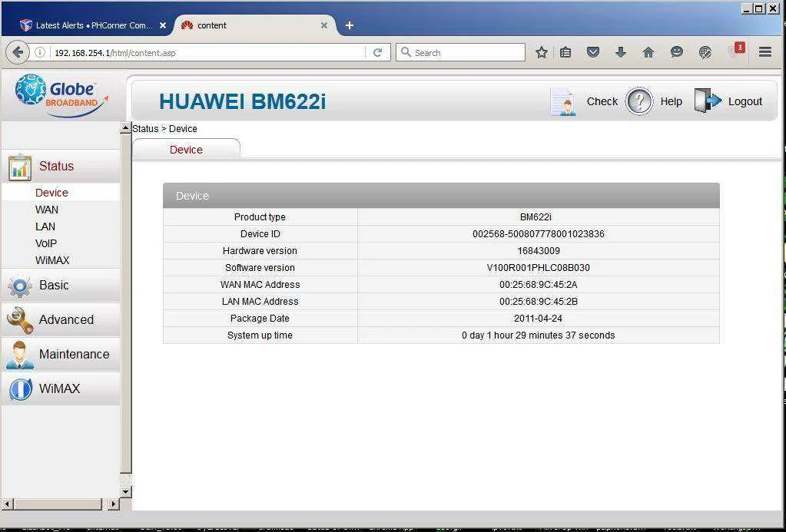Click sidebar scroll down arrow
This screenshot has height=532, width=786.
(x=126, y=492)
